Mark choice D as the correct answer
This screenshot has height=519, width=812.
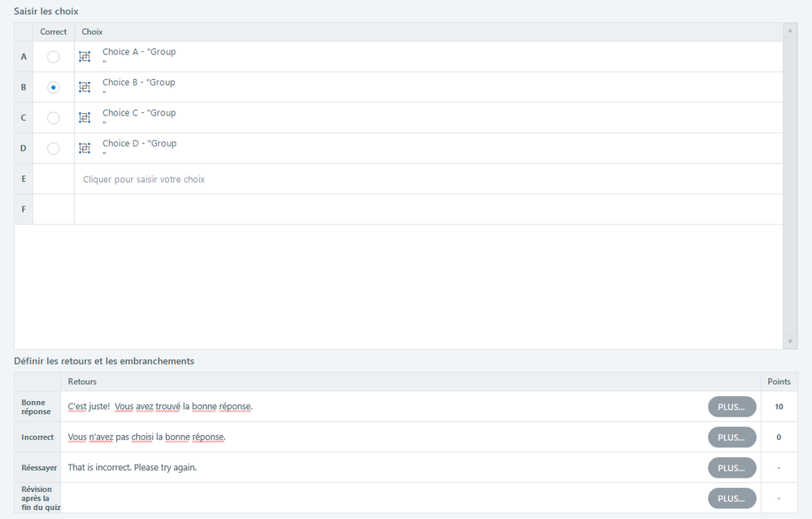[x=54, y=148]
